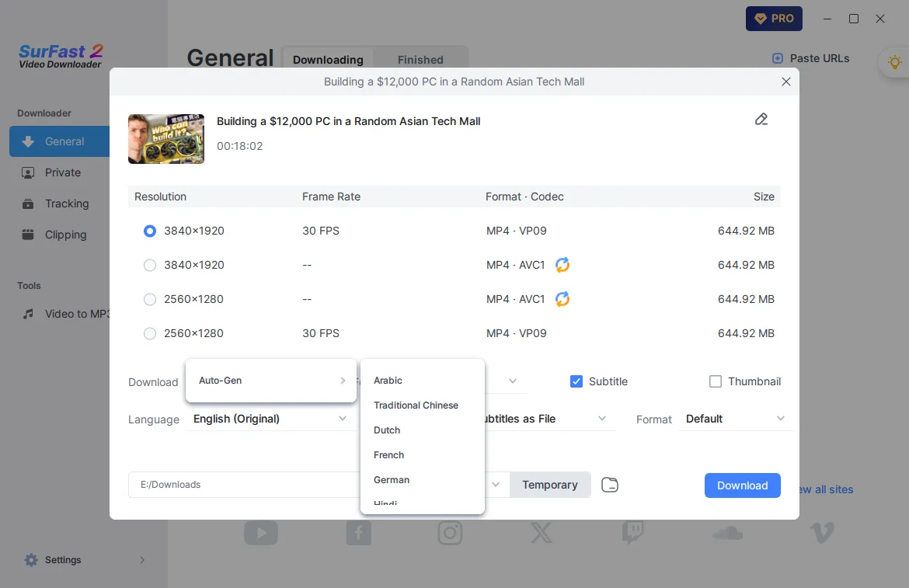909x588 pixels.
Task: Select the 3840×1920 30 FPS VP09 option
Action: click(150, 231)
